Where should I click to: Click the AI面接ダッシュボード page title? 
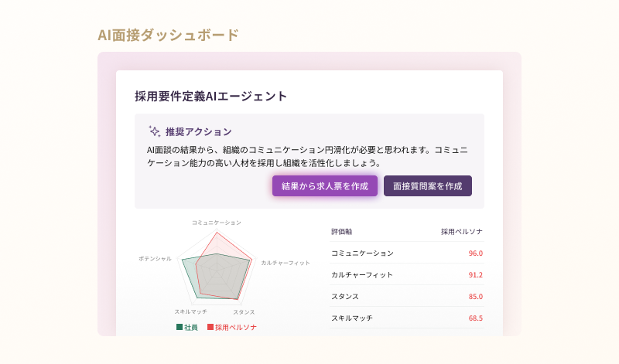click(x=168, y=35)
